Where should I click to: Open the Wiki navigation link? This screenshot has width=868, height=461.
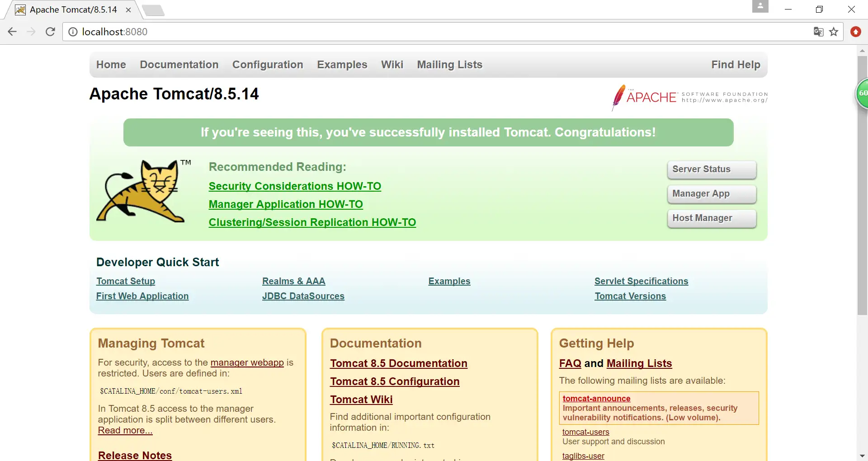pos(392,65)
